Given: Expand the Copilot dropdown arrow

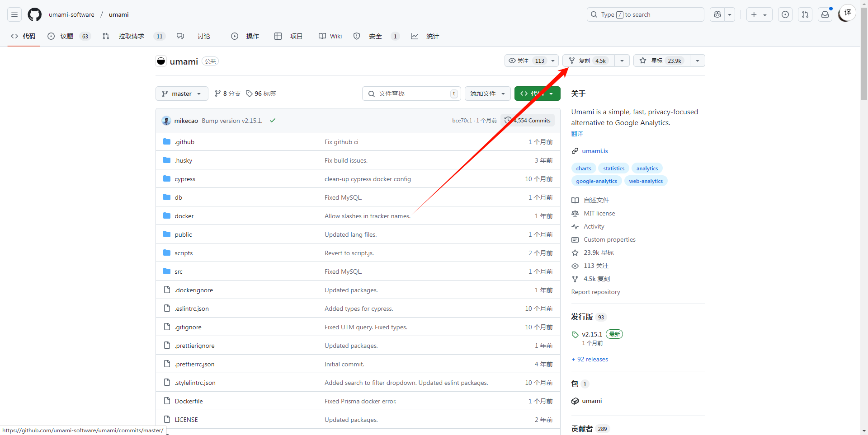Looking at the screenshot, I should [730, 14].
